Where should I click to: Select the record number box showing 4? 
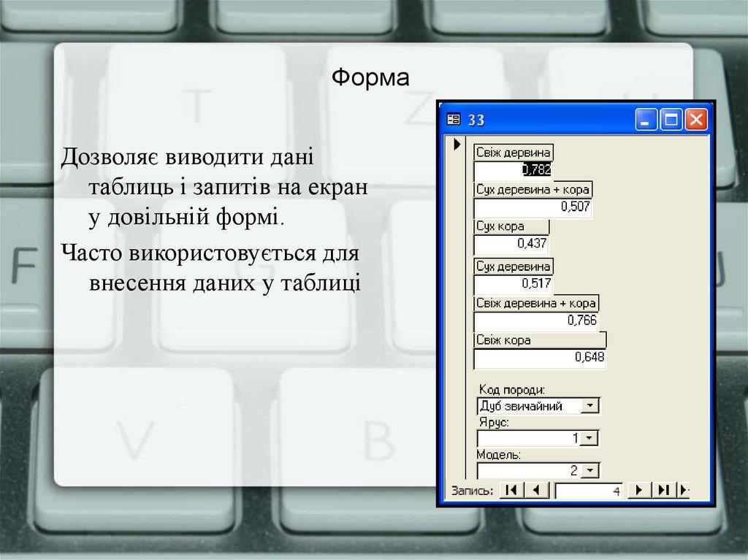coord(588,489)
